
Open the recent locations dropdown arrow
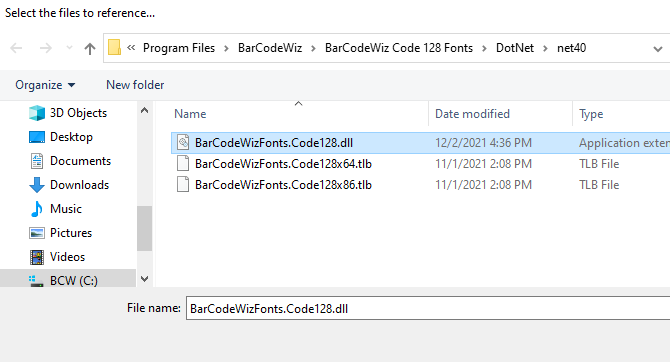click(69, 48)
